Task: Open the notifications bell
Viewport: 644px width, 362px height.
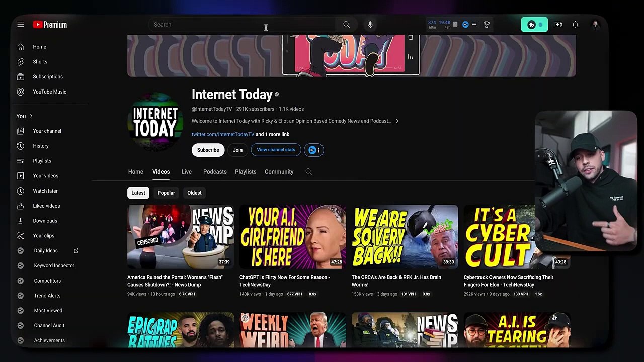Action: [x=575, y=25]
